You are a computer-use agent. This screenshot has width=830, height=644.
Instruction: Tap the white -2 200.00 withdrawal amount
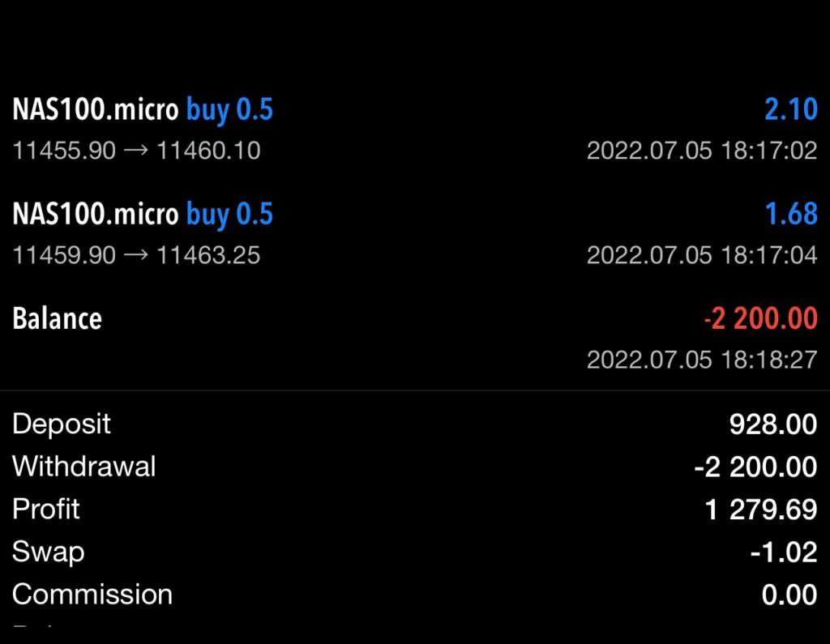[755, 467]
